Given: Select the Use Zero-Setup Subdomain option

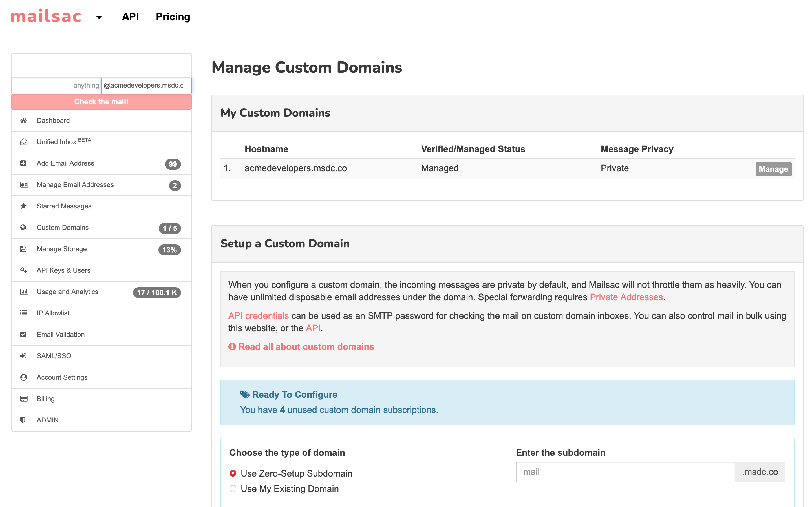Looking at the screenshot, I should [x=233, y=473].
